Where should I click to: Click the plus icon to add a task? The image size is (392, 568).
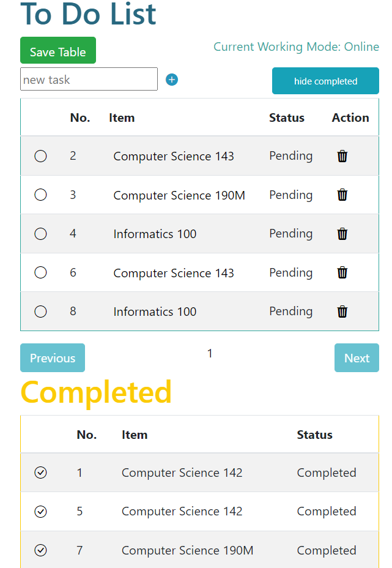[x=171, y=80]
